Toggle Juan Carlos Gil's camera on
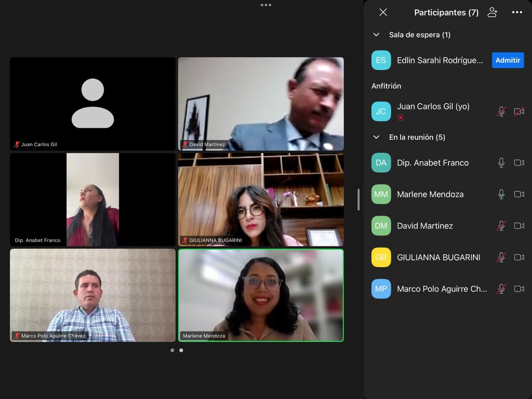Image resolution: width=532 pixels, height=399 pixels. (x=519, y=111)
